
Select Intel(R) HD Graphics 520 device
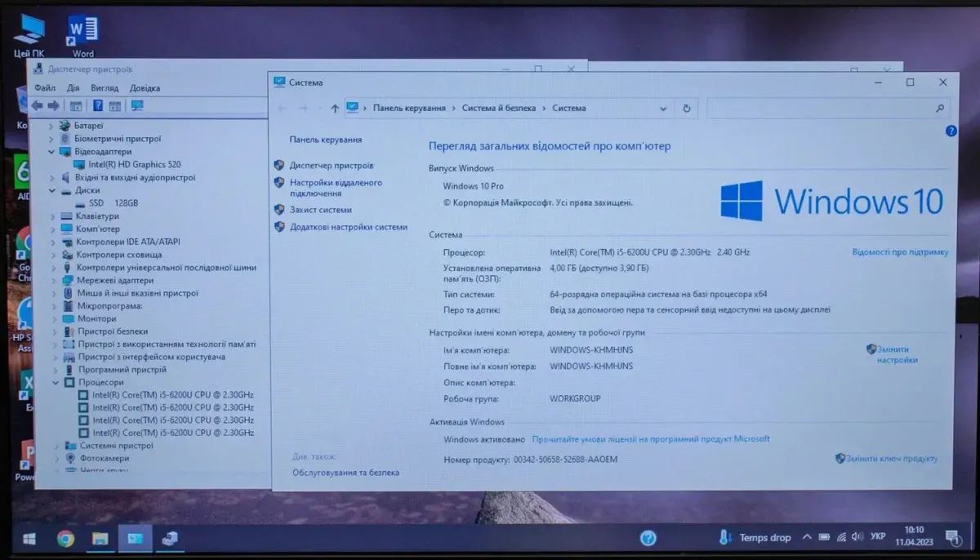point(134,164)
